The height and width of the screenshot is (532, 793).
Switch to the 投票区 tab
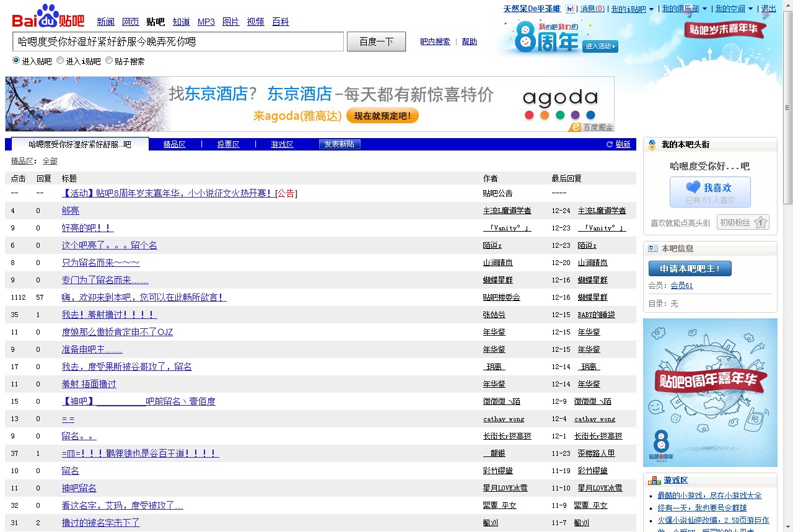pos(228,144)
